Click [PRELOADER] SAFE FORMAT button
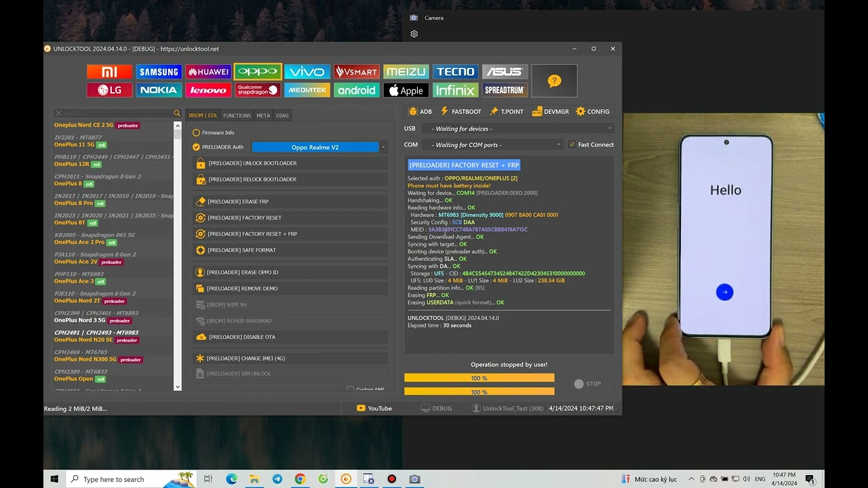The width and height of the screenshot is (868, 488). click(290, 250)
